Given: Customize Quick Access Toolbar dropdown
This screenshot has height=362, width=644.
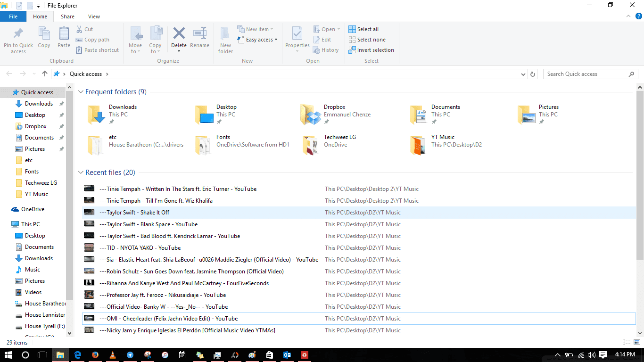Looking at the screenshot, I should coord(38,6).
